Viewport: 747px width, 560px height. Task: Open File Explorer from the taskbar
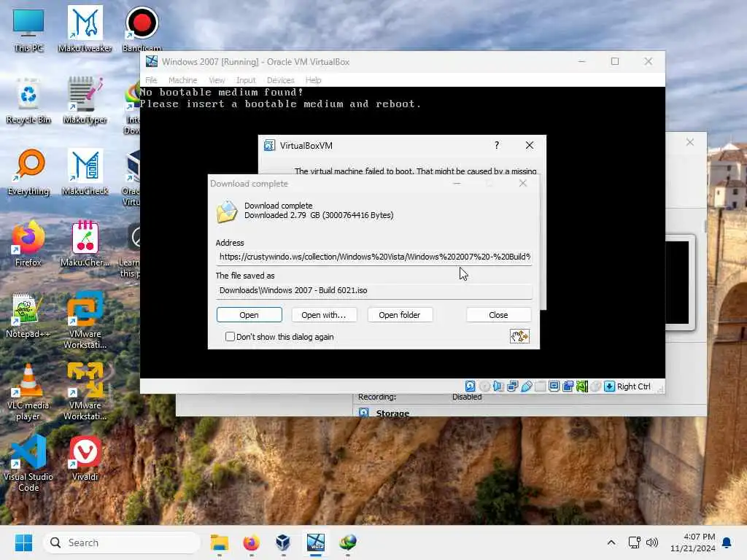click(x=220, y=542)
